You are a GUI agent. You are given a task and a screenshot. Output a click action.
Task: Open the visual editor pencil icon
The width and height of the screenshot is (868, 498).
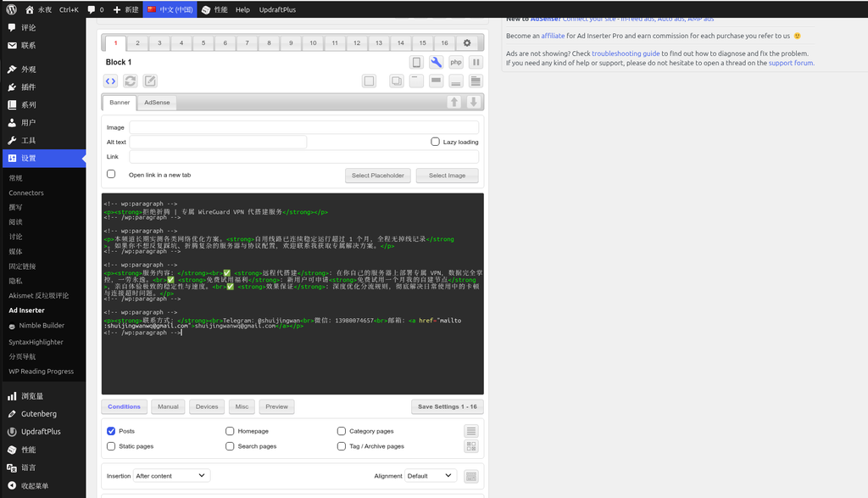[150, 81]
